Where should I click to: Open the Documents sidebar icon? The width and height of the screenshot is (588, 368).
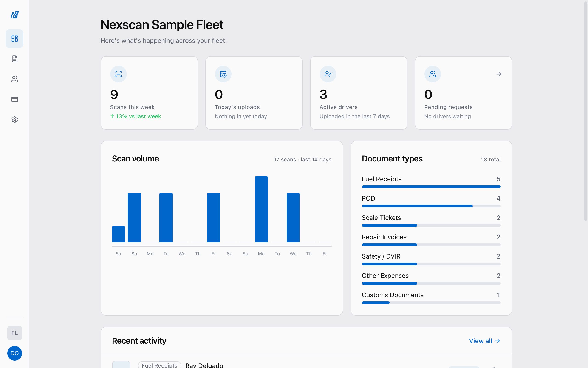point(14,59)
